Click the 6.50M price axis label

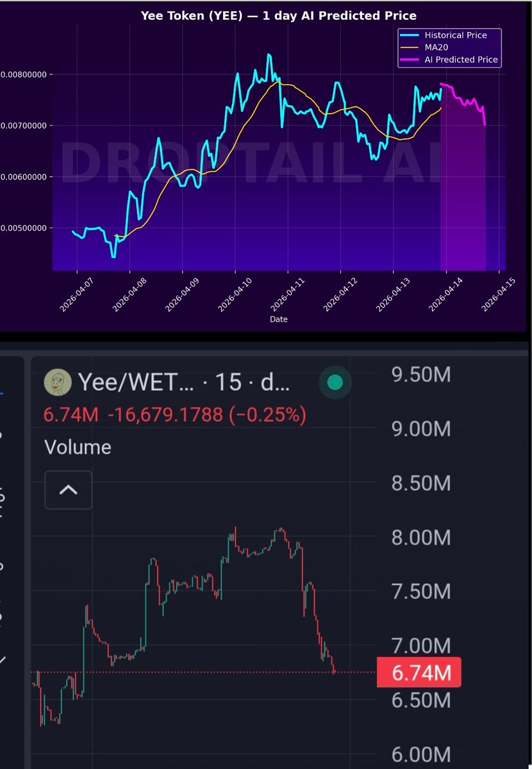[x=422, y=700]
